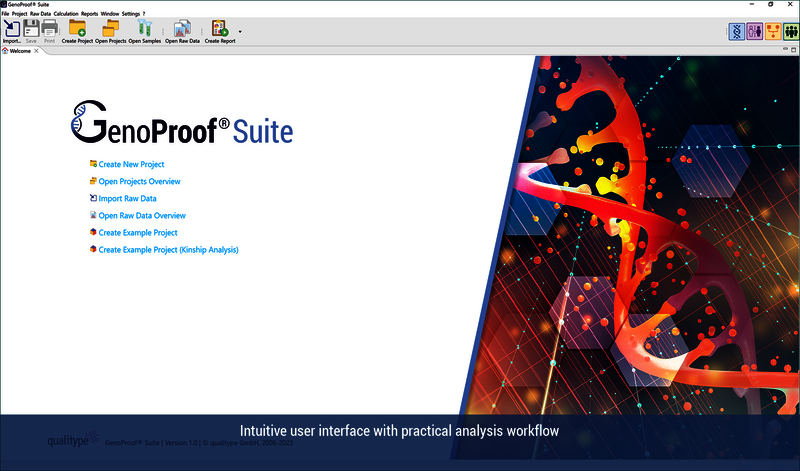Image resolution: width=800 pixels, height=471 pixels.
Task: Click the cube icon beside Kinship Analysis link
Action: 93,249
